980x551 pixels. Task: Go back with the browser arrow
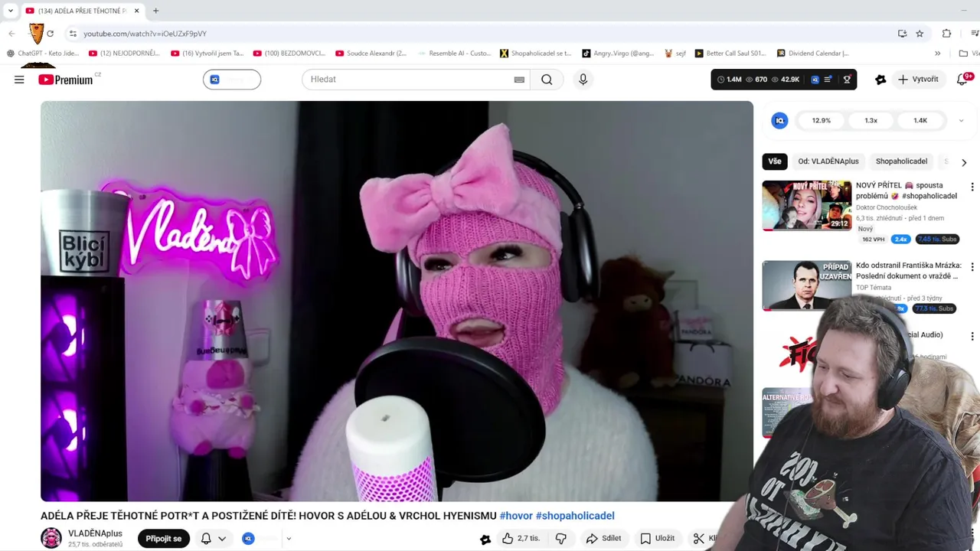pos(11,34)
